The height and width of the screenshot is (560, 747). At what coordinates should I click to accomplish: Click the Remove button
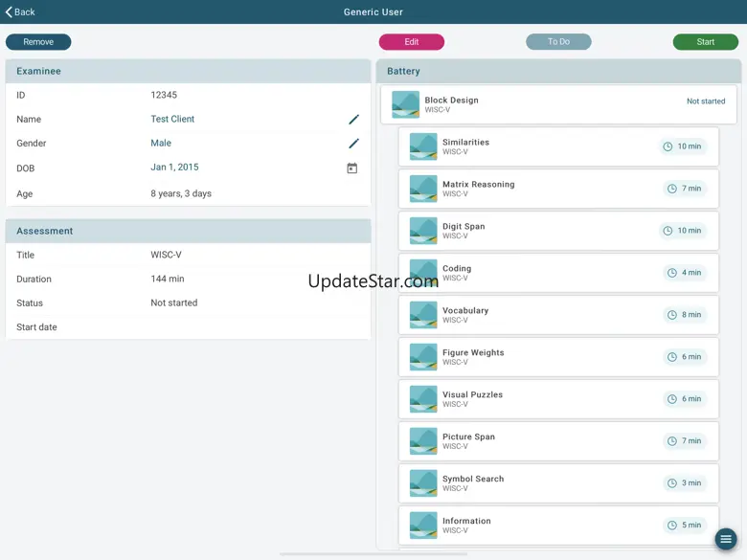(x=38, y=42)
